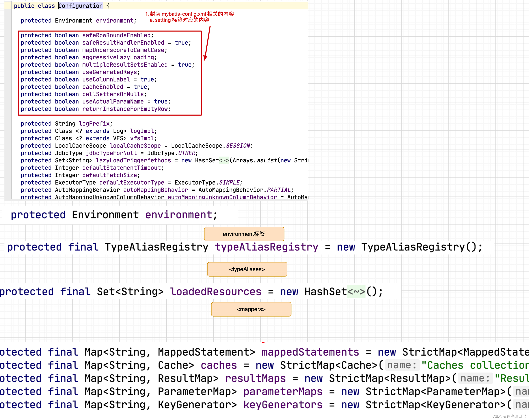Click the <typeAliases> orange box
The height and width of the screenshot is (420, 529).
click(247, 269)
